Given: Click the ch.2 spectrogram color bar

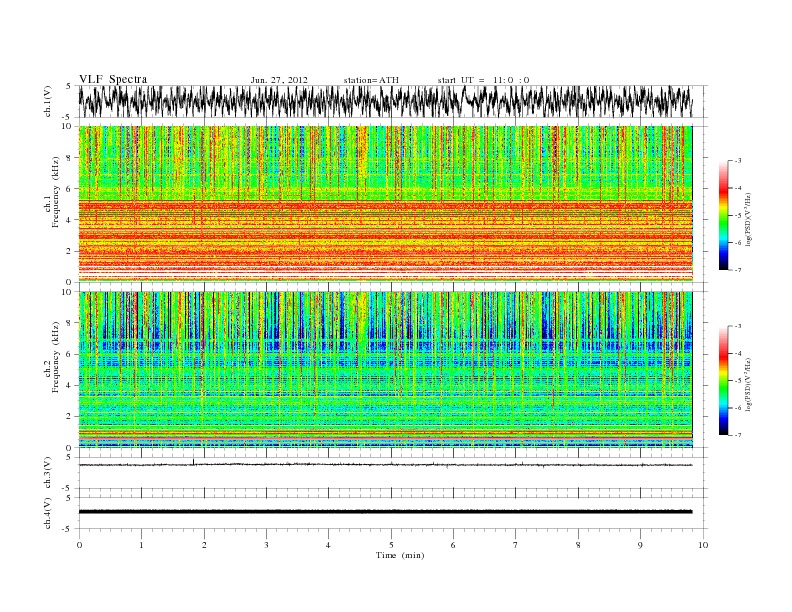Looking at the screenshot, I should (x=723, y=380).
